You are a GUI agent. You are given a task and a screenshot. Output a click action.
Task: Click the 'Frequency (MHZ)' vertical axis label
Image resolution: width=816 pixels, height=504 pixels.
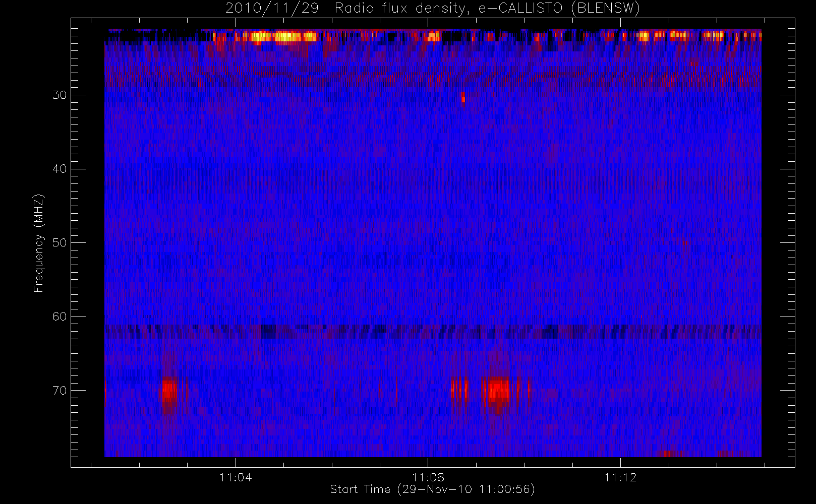39,243
